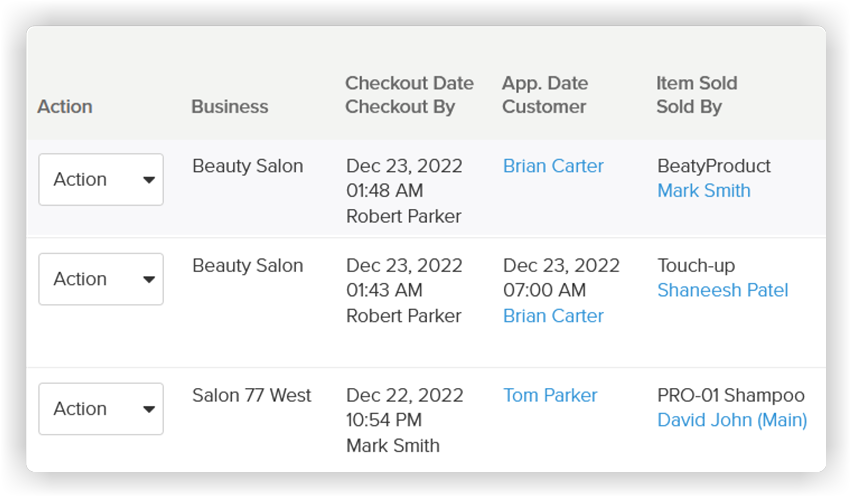Open the Brian Carter link under Dec 23 appointment
Image resolution: width=851 pixels, height=497 pixels.
click(x=553, y=316)
